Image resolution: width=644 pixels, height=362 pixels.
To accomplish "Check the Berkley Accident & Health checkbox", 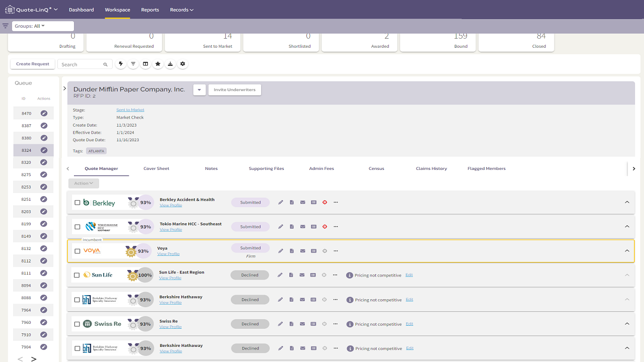I will click(77, 203).
